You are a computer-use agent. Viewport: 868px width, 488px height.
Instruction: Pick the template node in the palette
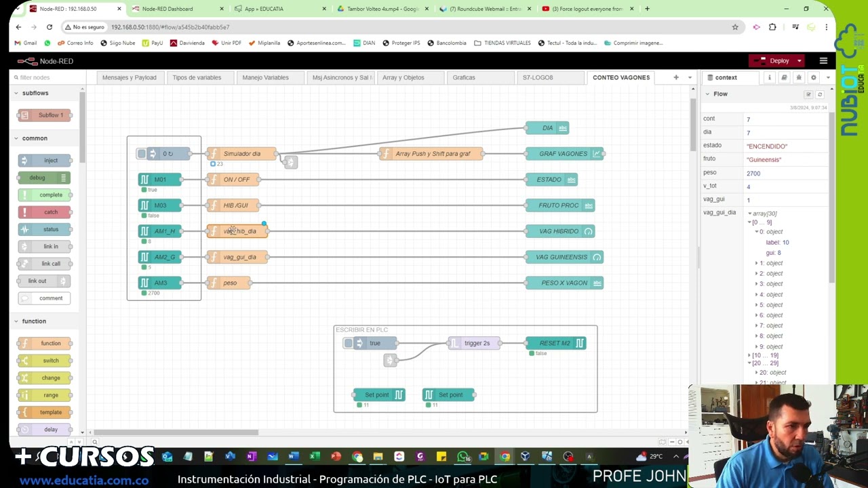pyautogui.click(x=44, y=412)
